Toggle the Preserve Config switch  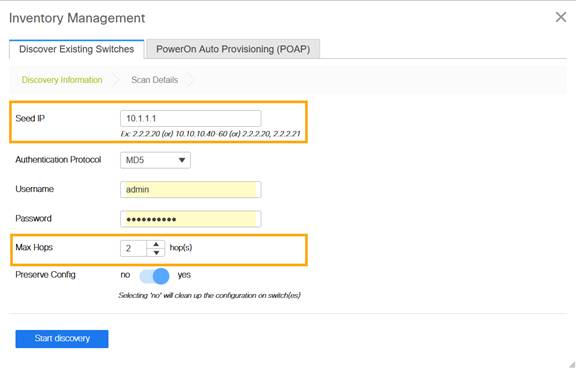pos(155,276)
